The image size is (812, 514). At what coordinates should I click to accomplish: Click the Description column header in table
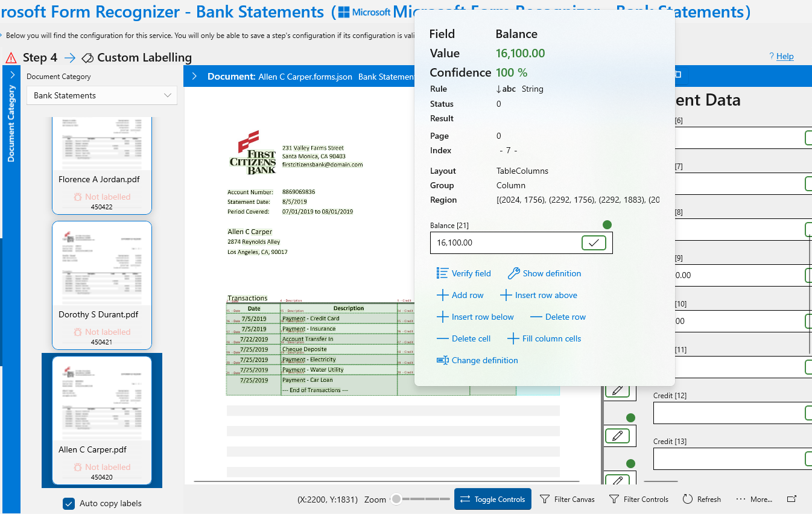coord(349,308)
